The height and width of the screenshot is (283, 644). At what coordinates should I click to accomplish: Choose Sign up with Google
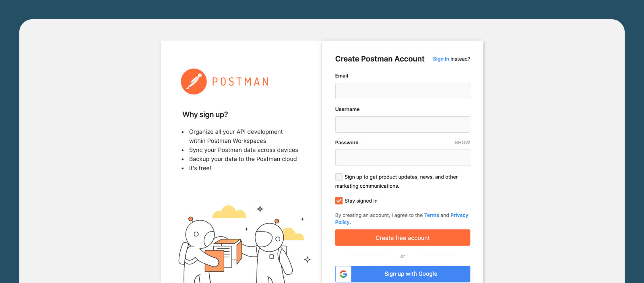pos(402,274)
